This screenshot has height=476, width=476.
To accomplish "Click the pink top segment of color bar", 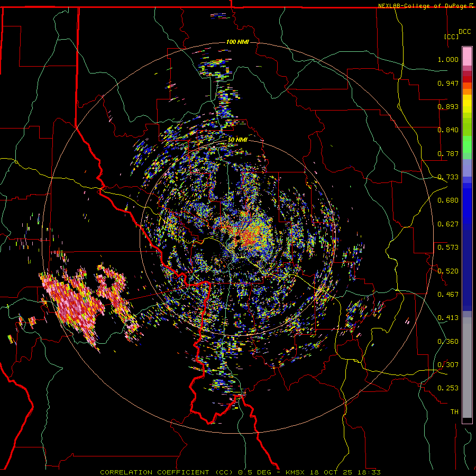I will click(467, 56).
